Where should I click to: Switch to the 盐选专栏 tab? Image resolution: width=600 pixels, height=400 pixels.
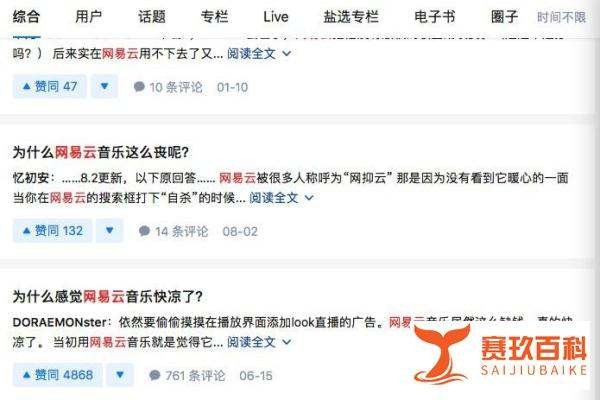pos(351,17)
